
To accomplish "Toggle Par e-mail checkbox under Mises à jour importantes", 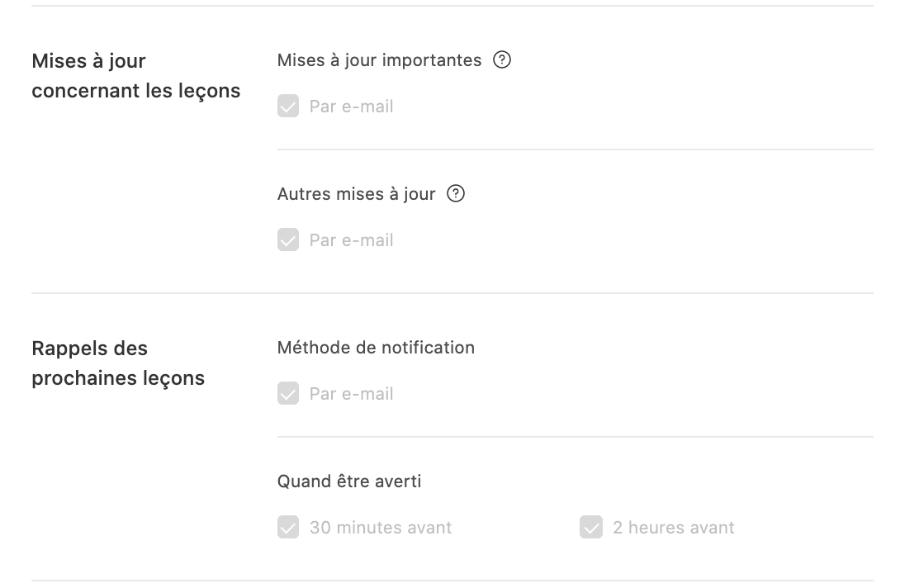I will tap(288, 107).
